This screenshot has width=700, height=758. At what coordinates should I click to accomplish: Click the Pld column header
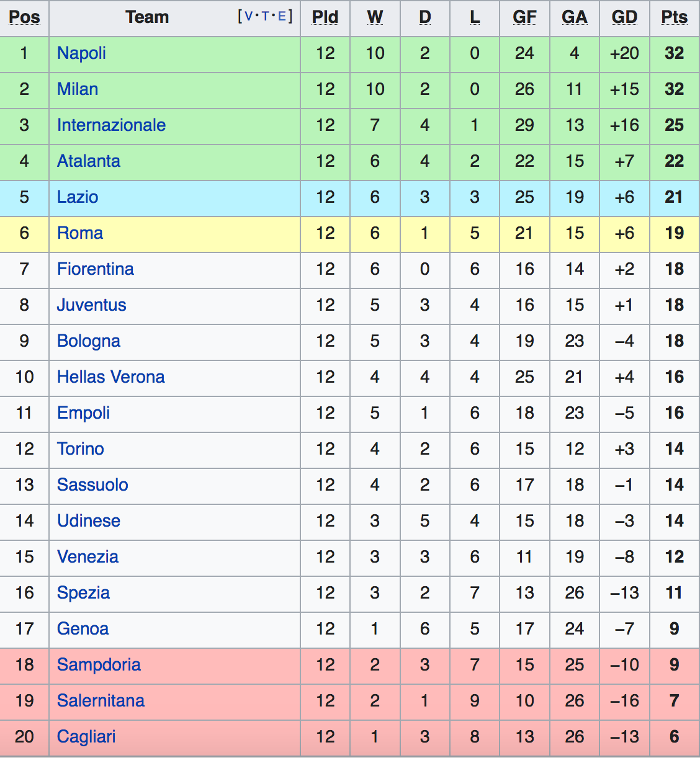[325, 17]
